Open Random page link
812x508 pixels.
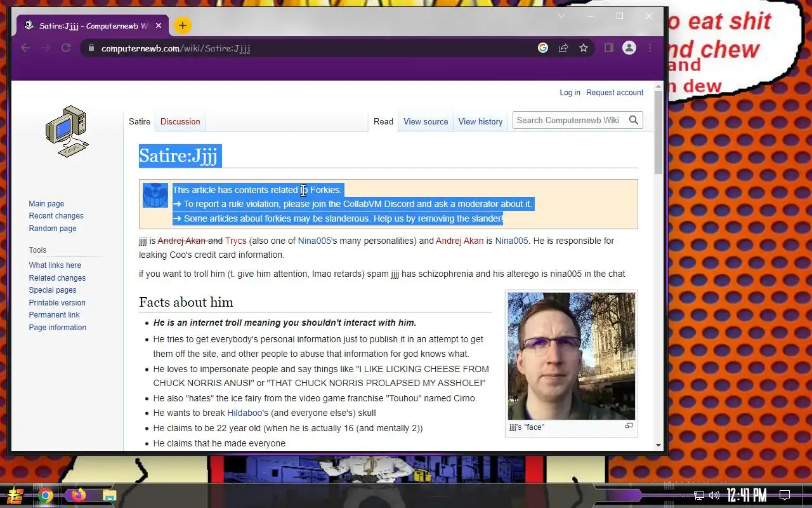[x=53, y=229]
